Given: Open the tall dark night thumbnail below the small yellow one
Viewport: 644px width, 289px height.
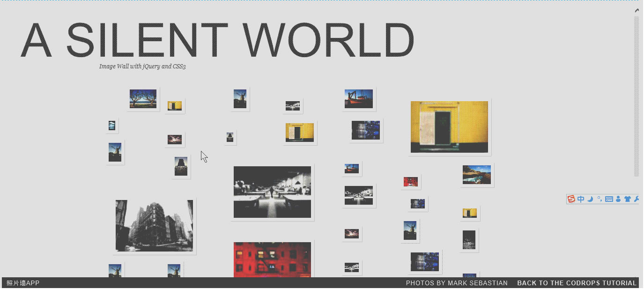Looking at the screenshot, I should pyautogui.click(x=469, y=240).
